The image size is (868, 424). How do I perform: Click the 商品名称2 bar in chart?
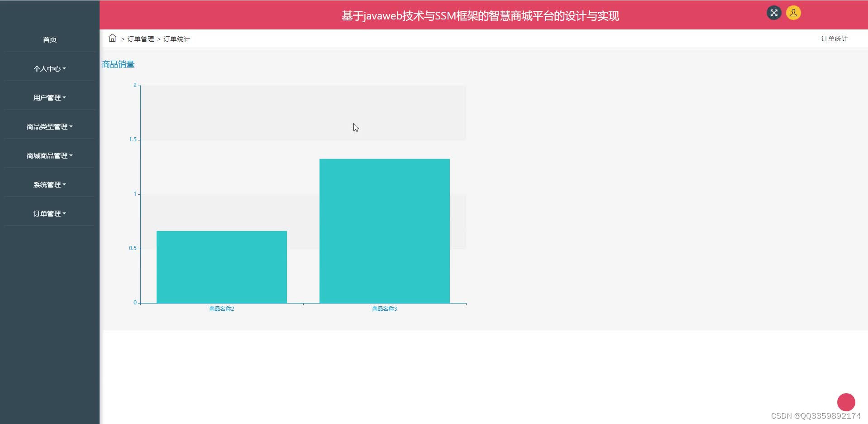point(222,267)
